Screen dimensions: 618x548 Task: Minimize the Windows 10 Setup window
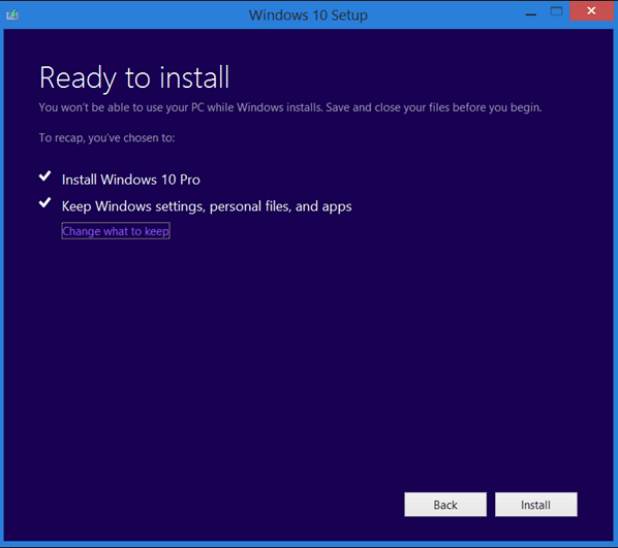point(531,15)
